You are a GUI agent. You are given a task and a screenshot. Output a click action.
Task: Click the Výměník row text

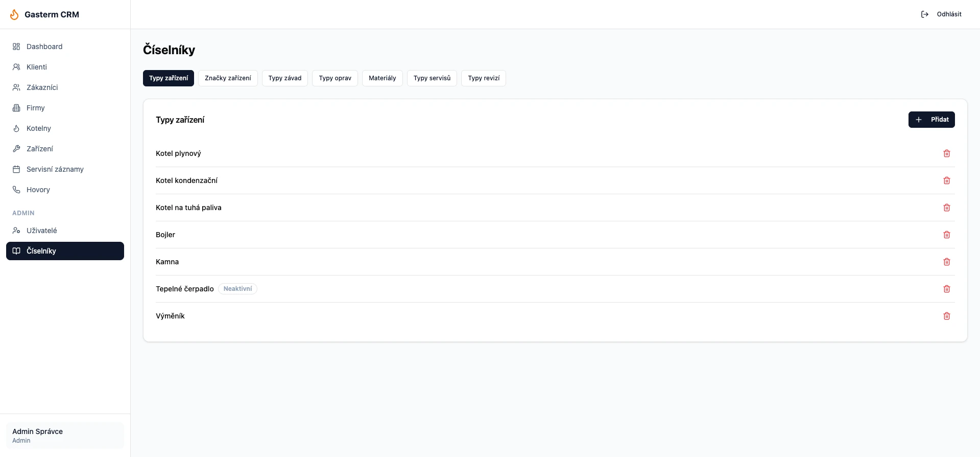[x=170, y=316]
